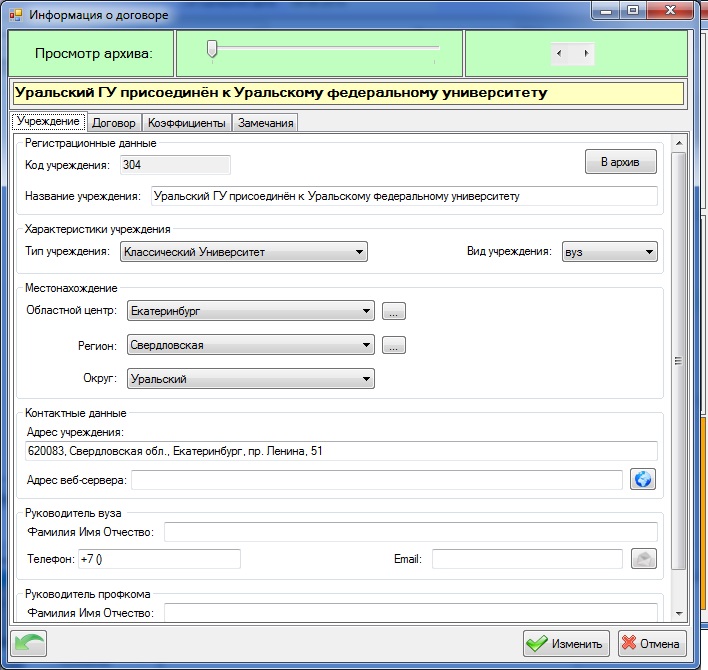This screenshot has height=670, width=708.
Task: Click the green back arrow button
Action: pos(28,643)
